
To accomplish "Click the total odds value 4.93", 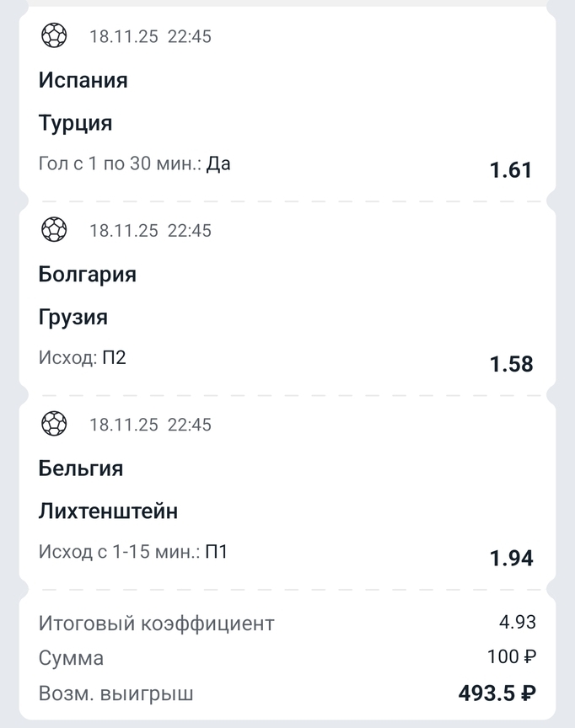I will click(517, 623).
